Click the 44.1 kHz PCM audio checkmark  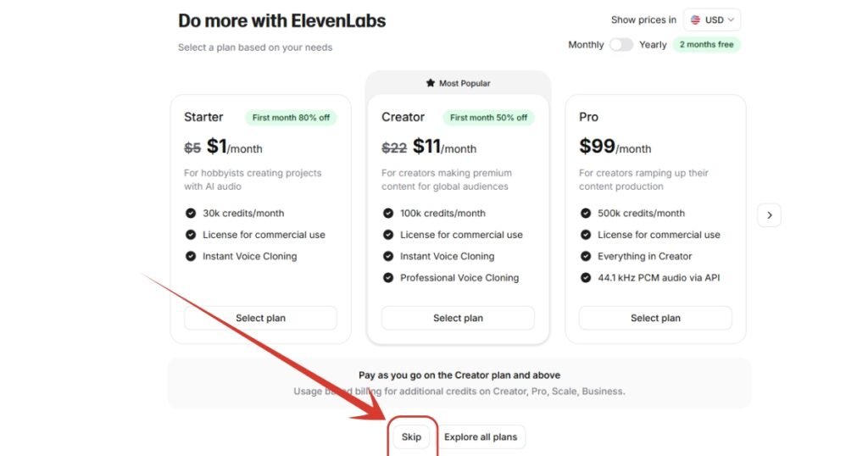pos(586,277)
